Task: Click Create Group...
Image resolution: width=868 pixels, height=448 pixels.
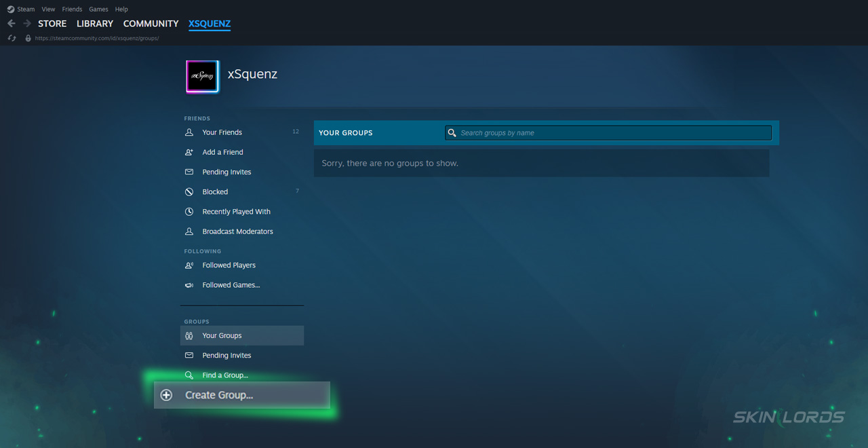Action: [242, 395]
